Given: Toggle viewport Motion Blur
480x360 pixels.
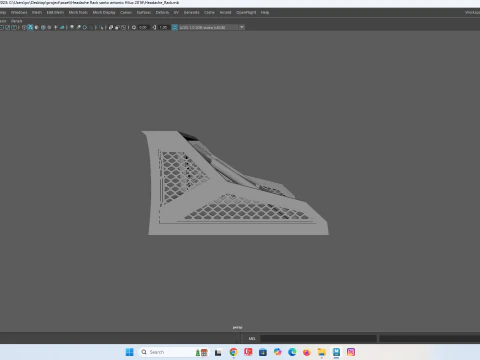Looking at the screenshot, I should tap(78, 27).
